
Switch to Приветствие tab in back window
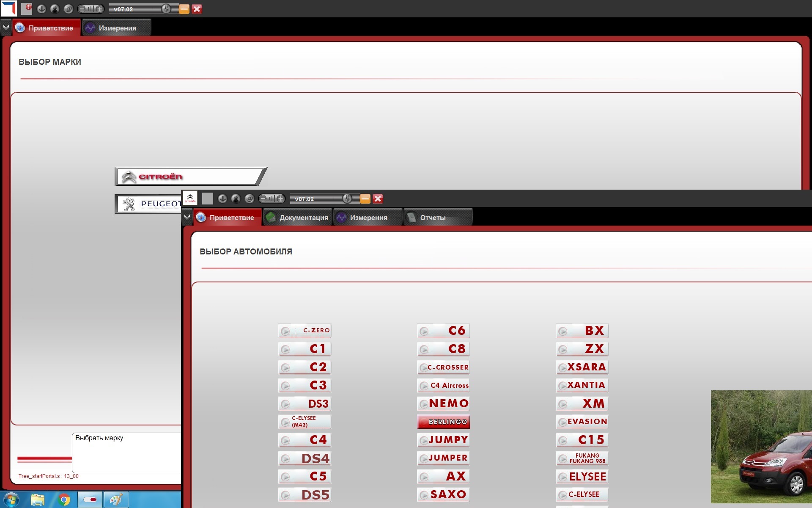pos(46,28)
